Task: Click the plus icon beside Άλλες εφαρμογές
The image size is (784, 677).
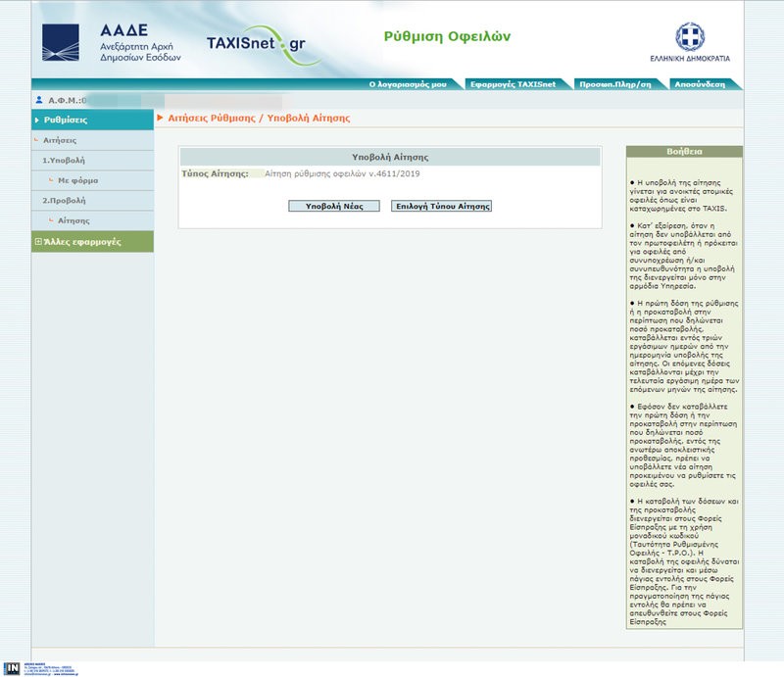Action: [x=38, y=241]
